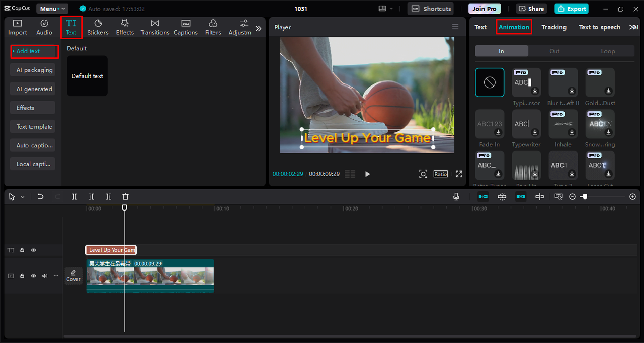Switch to the Animation tab
The height and width of the screenshot is (343, 644).
[x=514, y=27]
